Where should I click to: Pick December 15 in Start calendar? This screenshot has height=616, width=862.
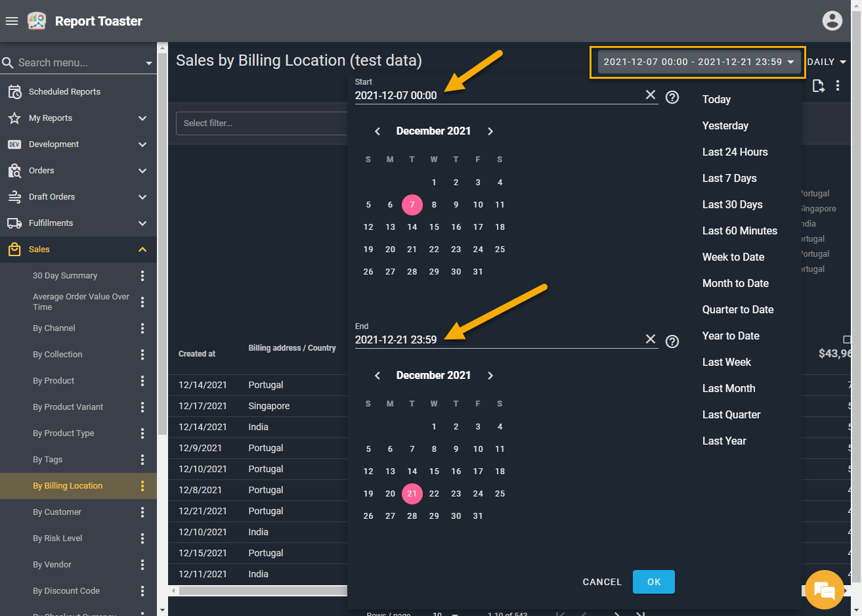[x=434, y=227]
